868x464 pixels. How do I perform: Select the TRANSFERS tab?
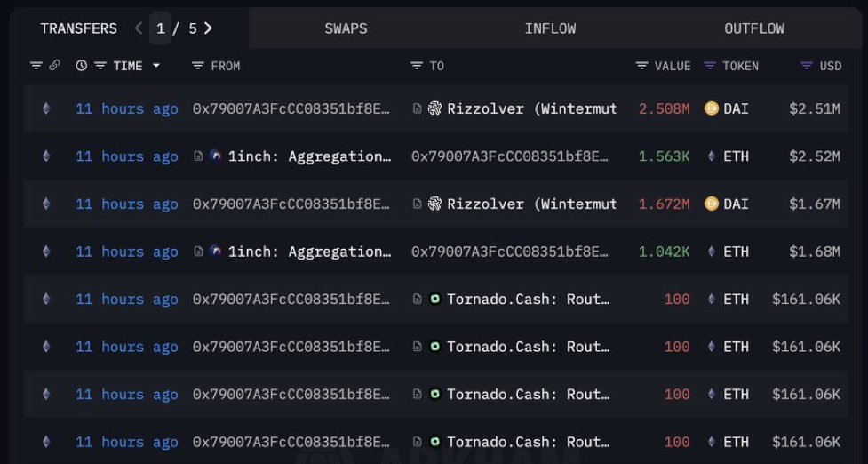(78, 28)
